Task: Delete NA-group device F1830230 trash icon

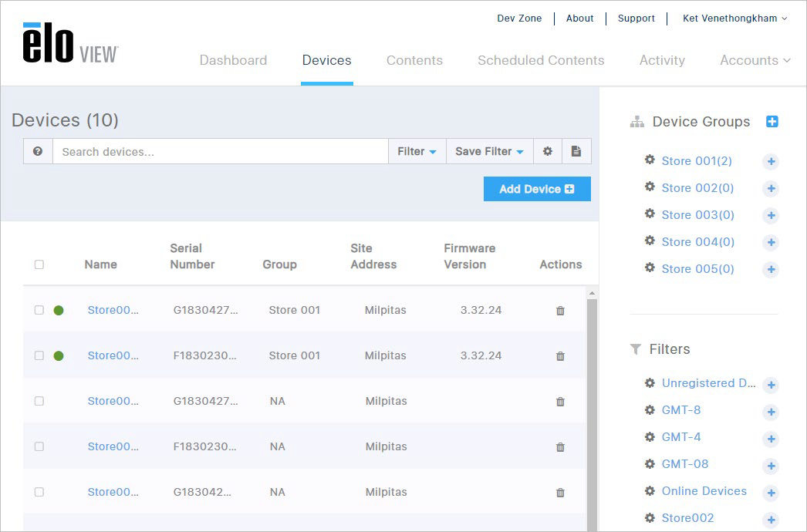Action: click(x=560, y=446)
